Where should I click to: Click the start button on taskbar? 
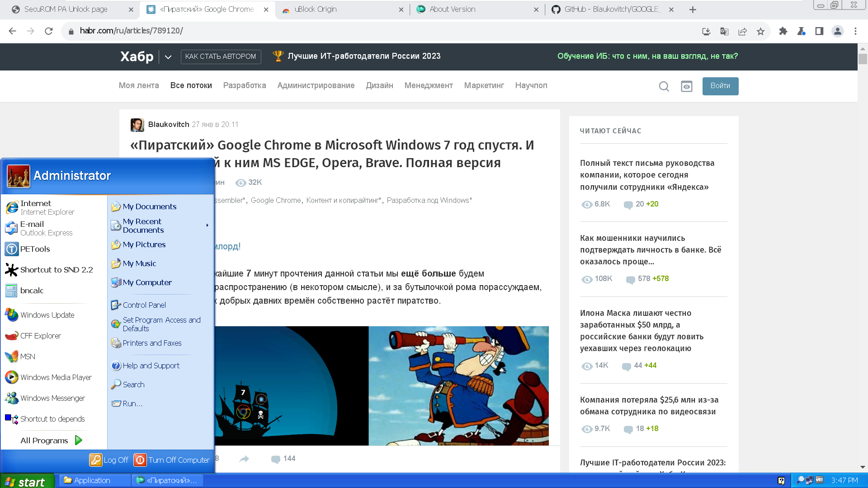tap(27, 481)
